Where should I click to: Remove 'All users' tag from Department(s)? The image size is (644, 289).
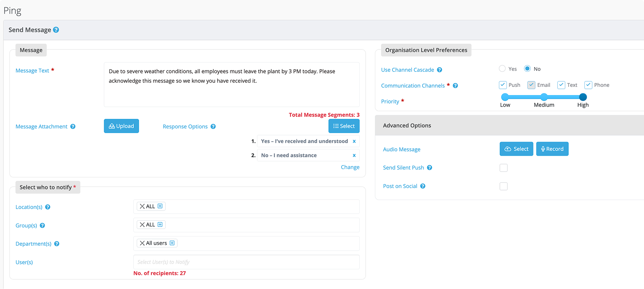click(142, 243)
